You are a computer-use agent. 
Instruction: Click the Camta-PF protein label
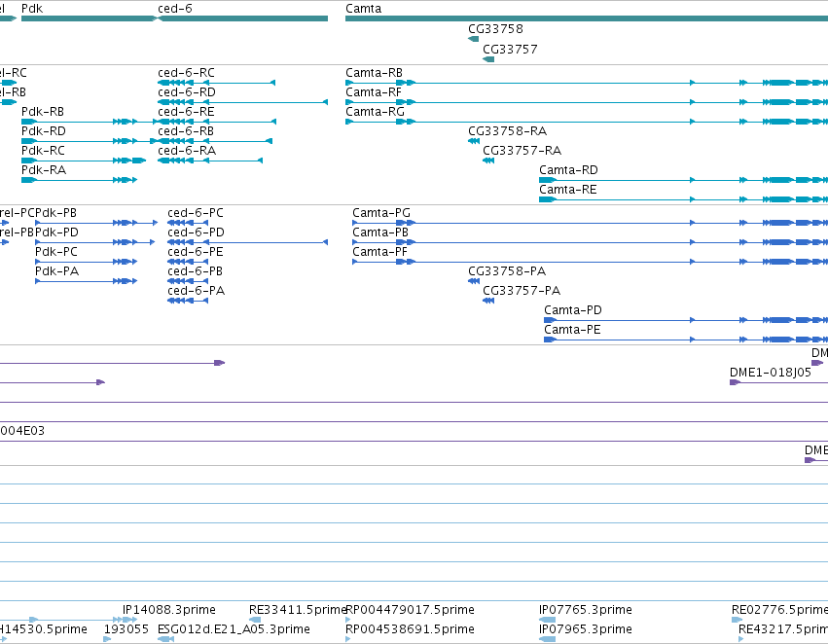point(379,252)
